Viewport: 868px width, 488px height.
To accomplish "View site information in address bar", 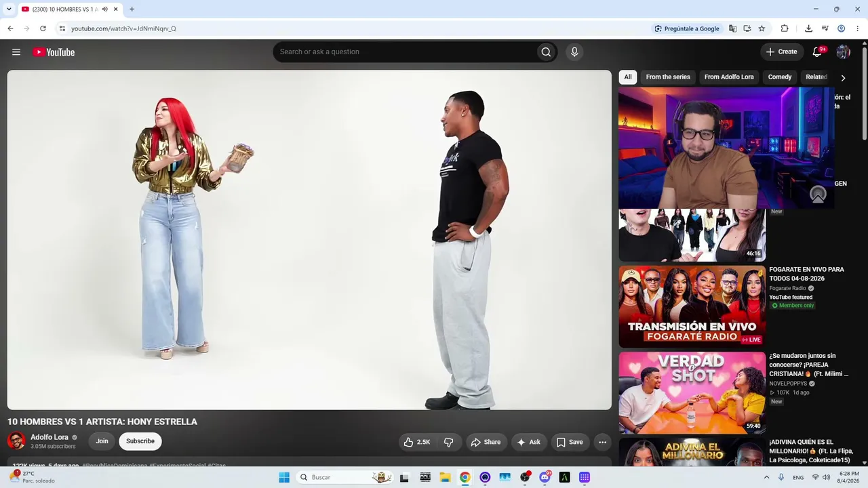I will (x=62, y=28).
